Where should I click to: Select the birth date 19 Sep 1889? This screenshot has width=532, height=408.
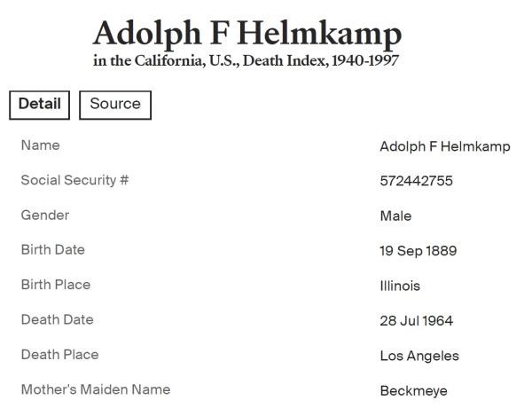pos(418,251)
